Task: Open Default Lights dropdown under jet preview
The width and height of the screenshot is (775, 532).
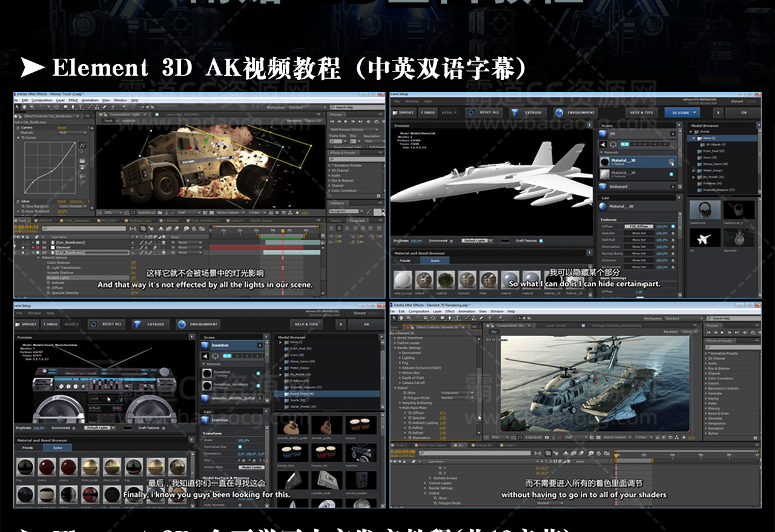Action: 477,241
